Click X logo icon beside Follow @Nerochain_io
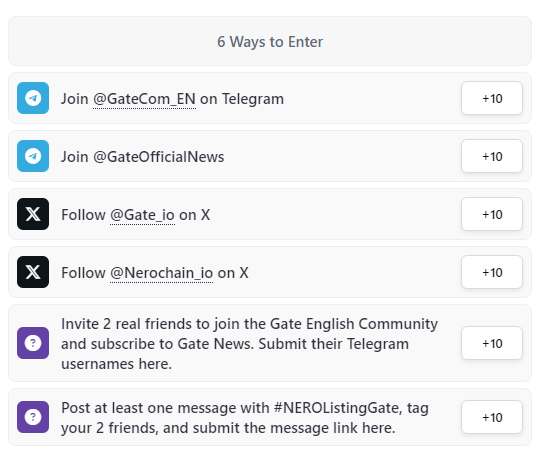The height and width of the screenshot is (452, 540). pyautogui.click(x=33, y=272)
